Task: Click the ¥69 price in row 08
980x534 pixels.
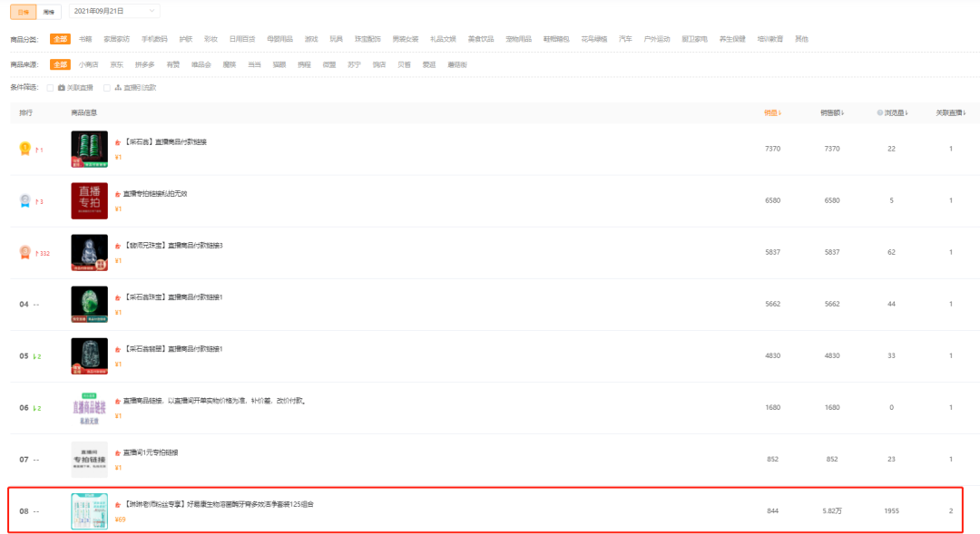Action: click(x=120, y=519)
